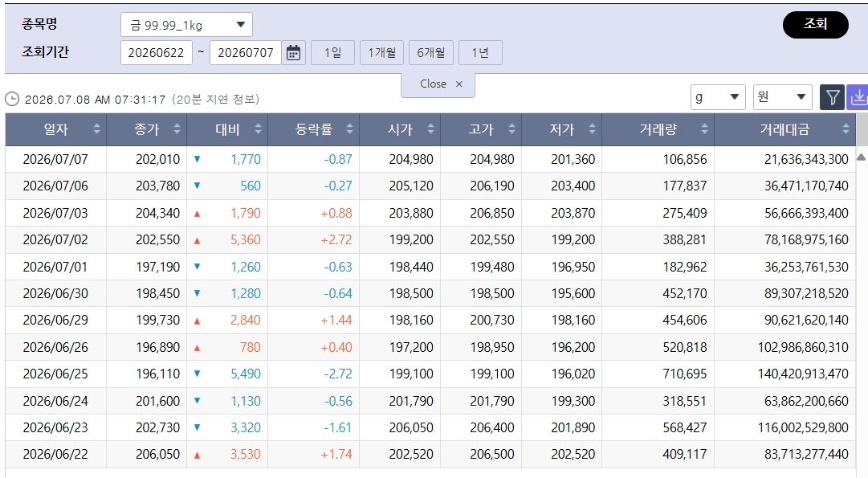The image size is (868, 478).
Task: Click the x icon on Close tab
Action: (459, 84)
